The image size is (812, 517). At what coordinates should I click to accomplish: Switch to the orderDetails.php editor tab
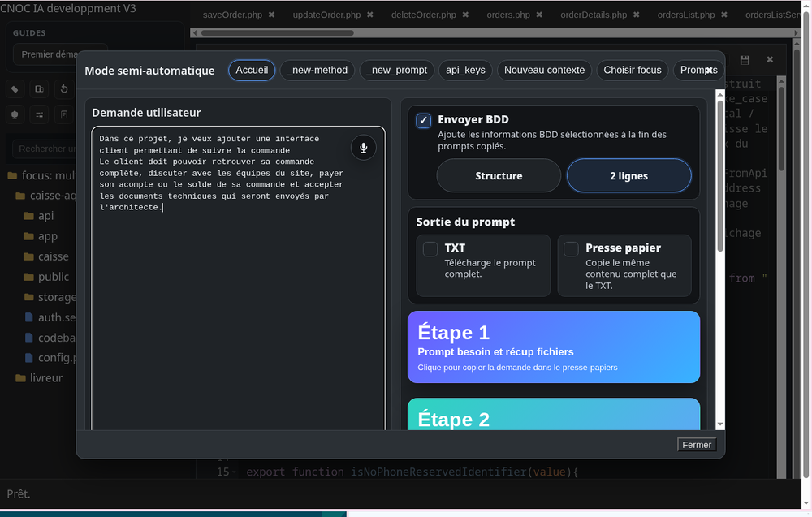tap(594, 15)
